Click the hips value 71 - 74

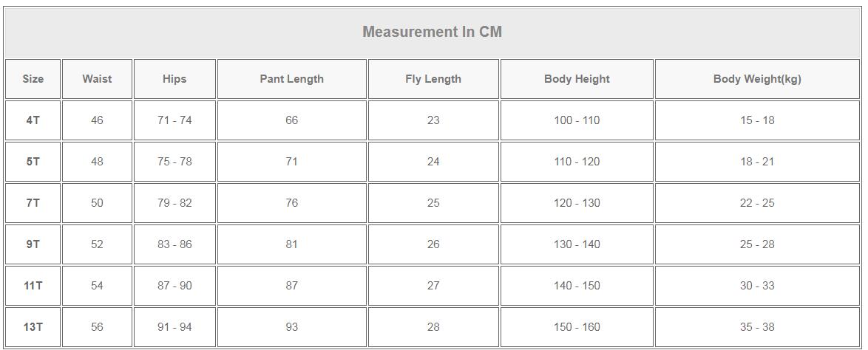(174, 120)
